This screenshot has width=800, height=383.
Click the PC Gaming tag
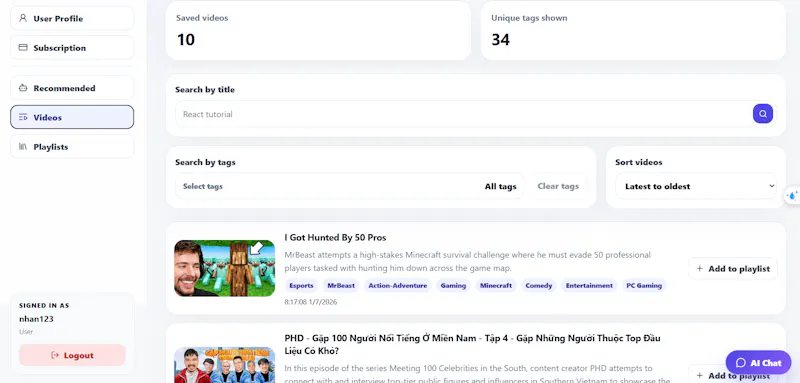pos(644,286)
